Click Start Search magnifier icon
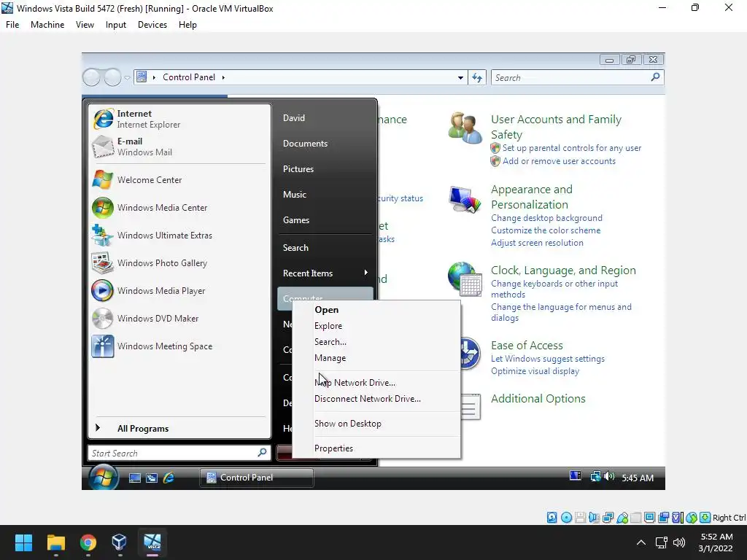 (x=262, y=452)
